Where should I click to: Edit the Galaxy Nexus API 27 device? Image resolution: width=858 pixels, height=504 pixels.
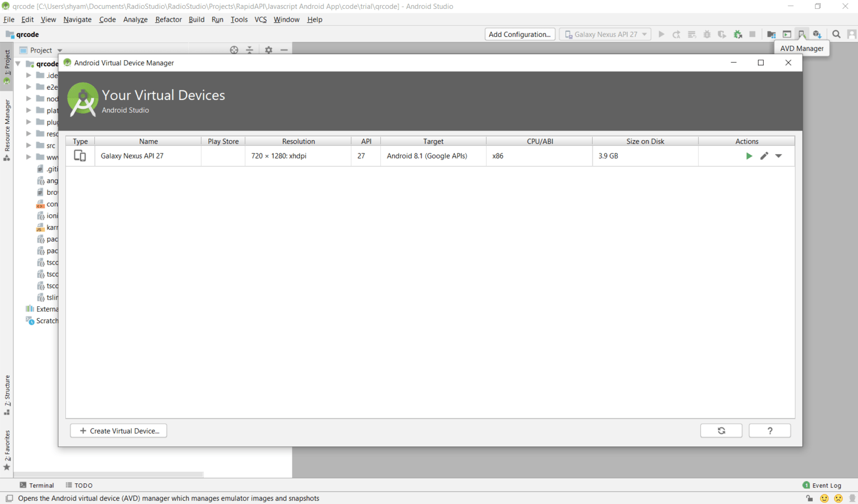(x=764, y=156)
